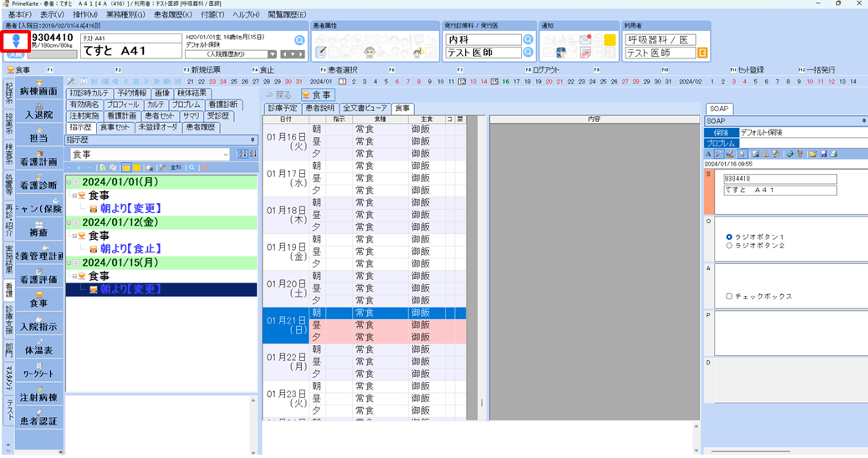This screenshot has height=458, width=868.
Task: Click the printer icon in SOAP toolbar
Action: [x=834, y=155]
